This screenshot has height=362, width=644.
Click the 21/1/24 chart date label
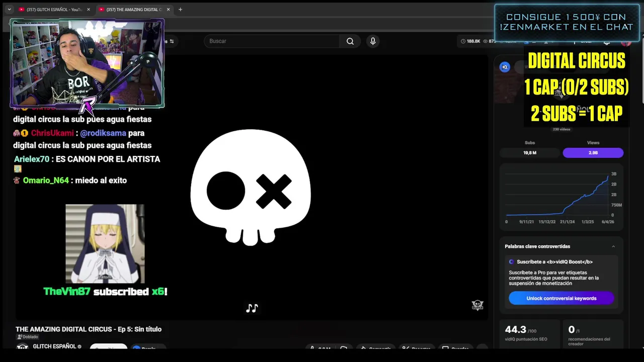tap(567, 222)
